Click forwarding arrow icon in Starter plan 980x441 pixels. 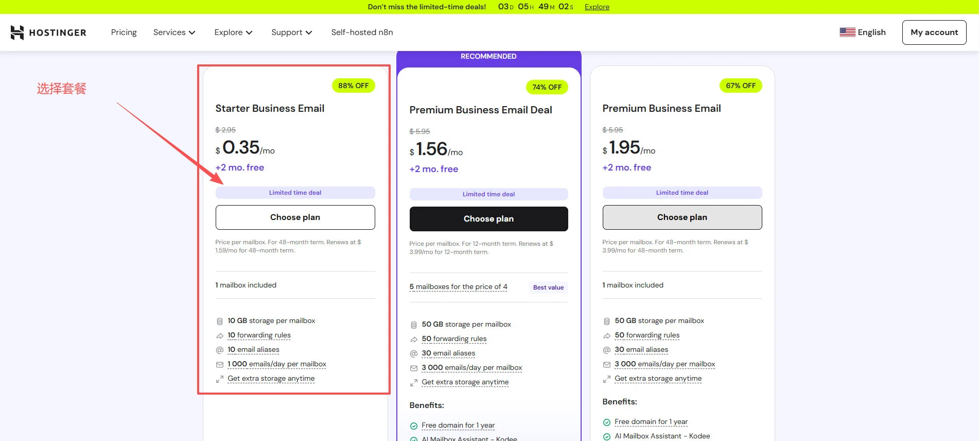[x=220, y=335]
